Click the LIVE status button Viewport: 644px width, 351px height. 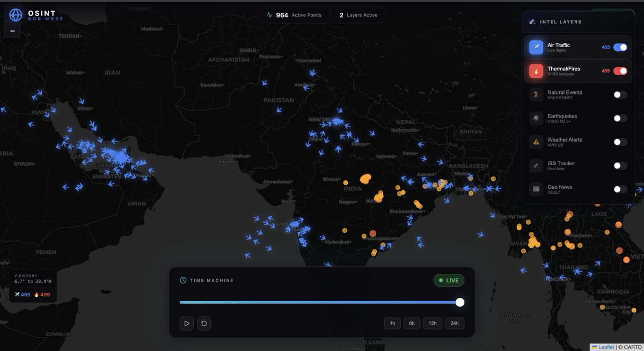449,280
